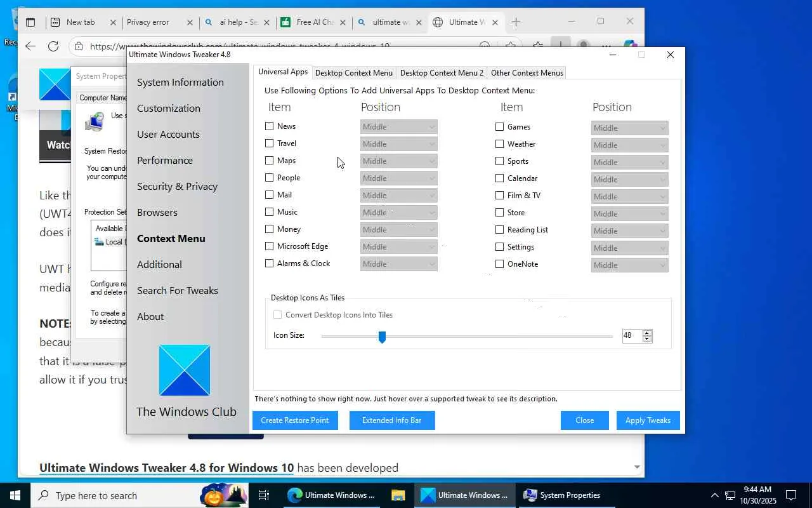Open the Games position dropdown
Viewport: 812px width, 508px height.
pos(629,128)
